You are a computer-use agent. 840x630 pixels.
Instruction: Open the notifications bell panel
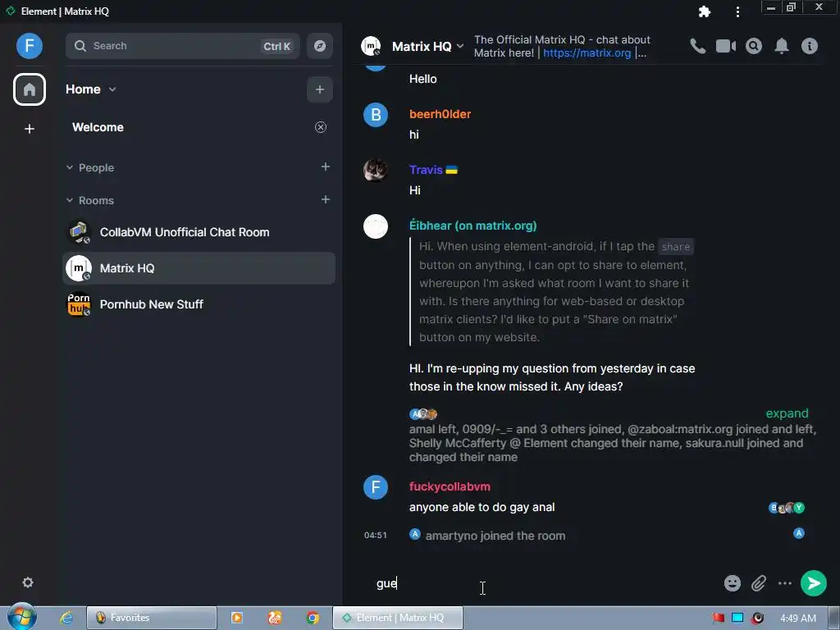coord(782,46)
